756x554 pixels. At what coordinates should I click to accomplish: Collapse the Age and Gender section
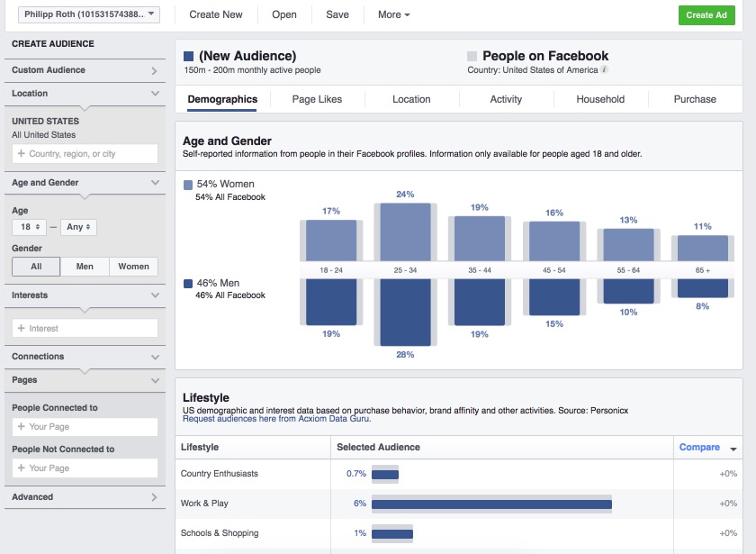click(85, 183)
